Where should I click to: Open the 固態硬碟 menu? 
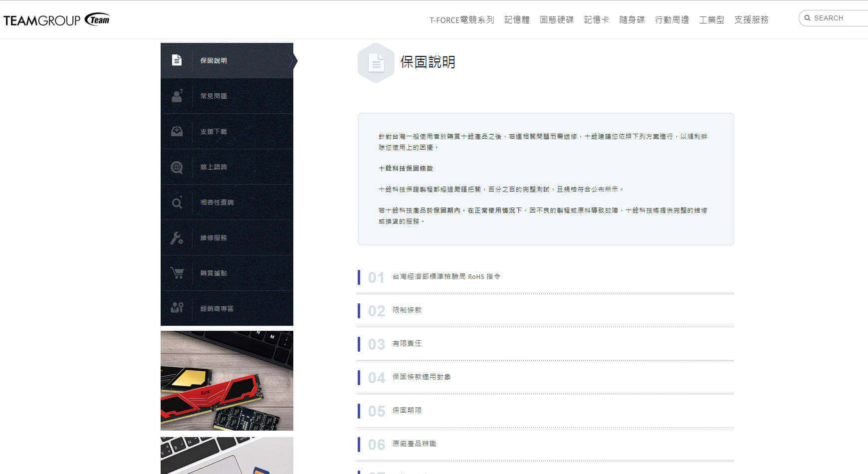[x=557, y=20]
